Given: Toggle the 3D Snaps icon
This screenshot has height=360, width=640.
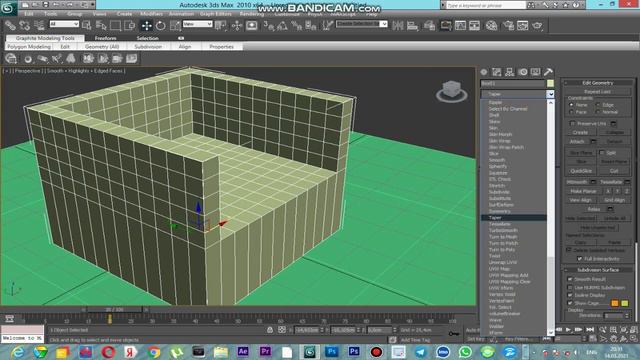Looking at the screenshot, I should [269, 26].
